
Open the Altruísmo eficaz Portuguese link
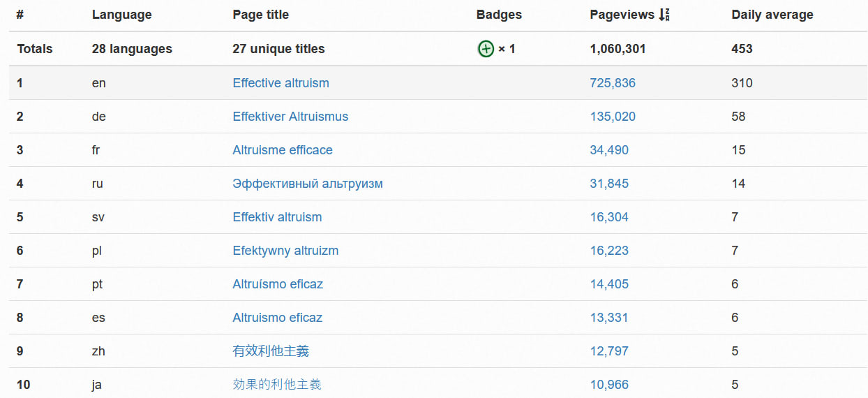click(278, 284)
